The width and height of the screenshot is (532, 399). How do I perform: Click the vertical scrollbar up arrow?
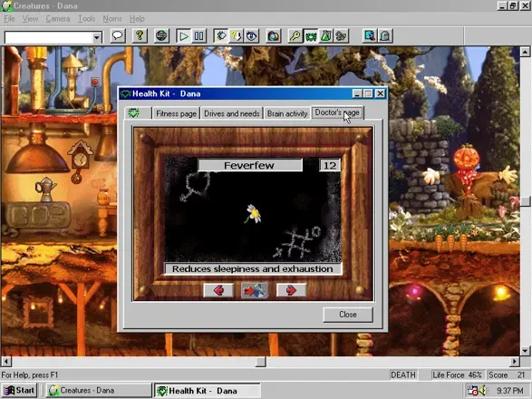coord(525,52)
